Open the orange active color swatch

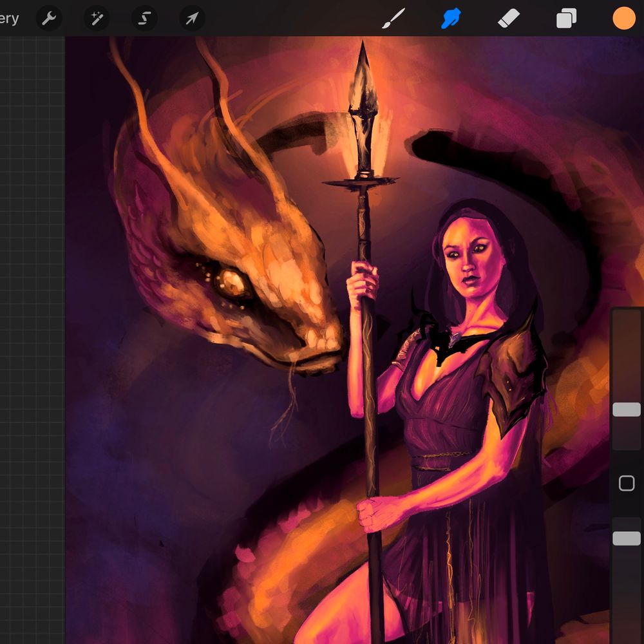(623, 19)
